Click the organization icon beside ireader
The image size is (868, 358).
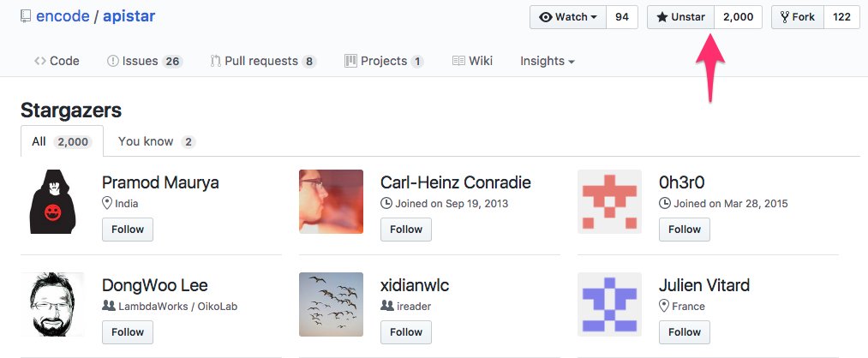click(387, 306)
